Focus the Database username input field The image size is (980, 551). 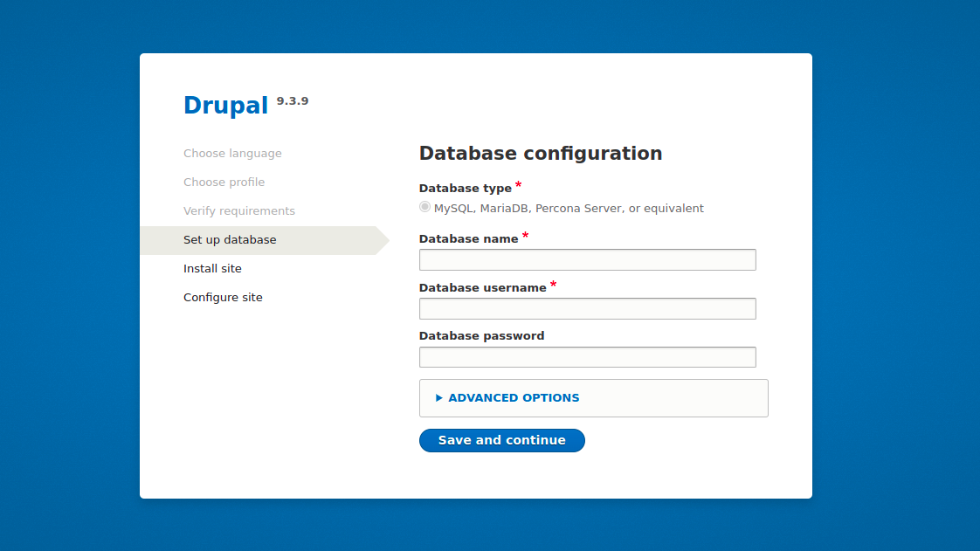[588, 308]
